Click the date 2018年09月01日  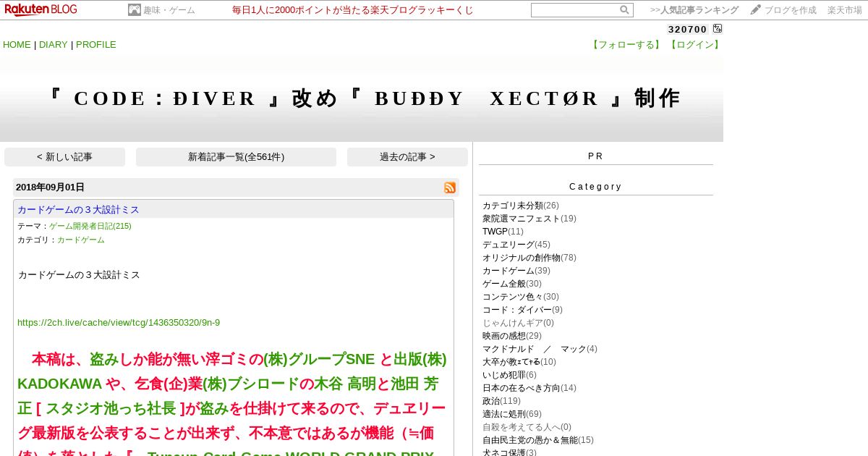(x=50, y=187)
